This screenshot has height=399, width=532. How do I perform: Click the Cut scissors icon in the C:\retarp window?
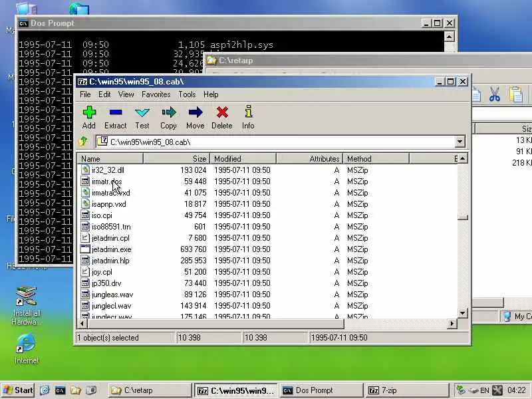pyautogui.click(x=495, y=94)
